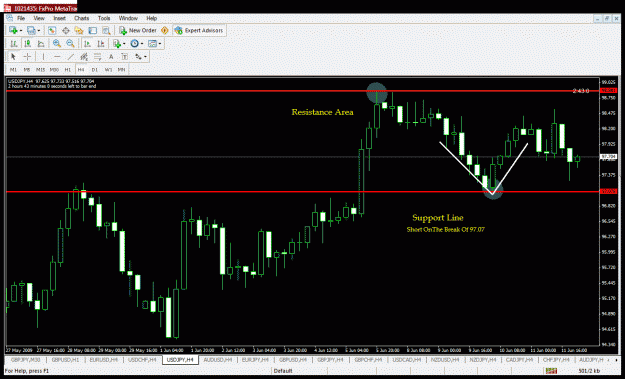625x379 pixels.
Task: Show the Market Watch window
Action: pos(52,31)
